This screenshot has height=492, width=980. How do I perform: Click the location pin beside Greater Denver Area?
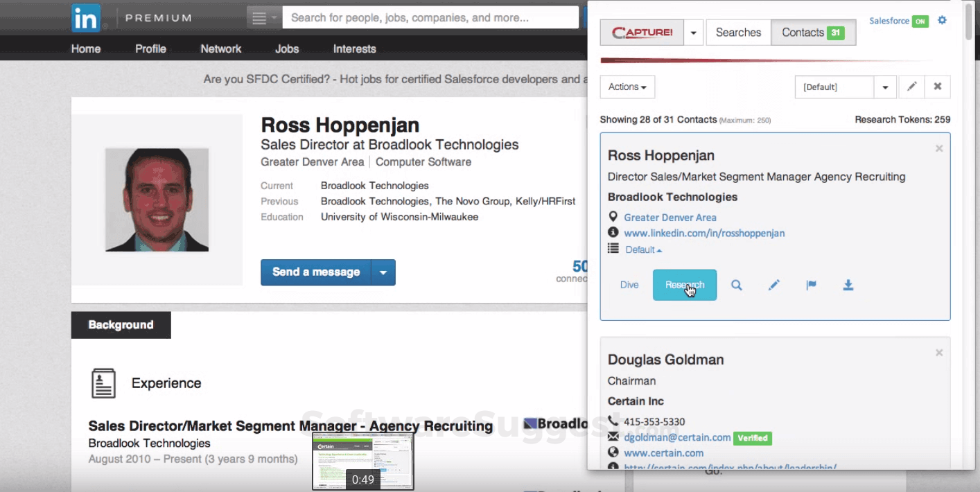pyautogui.click(x=613, y=217)
